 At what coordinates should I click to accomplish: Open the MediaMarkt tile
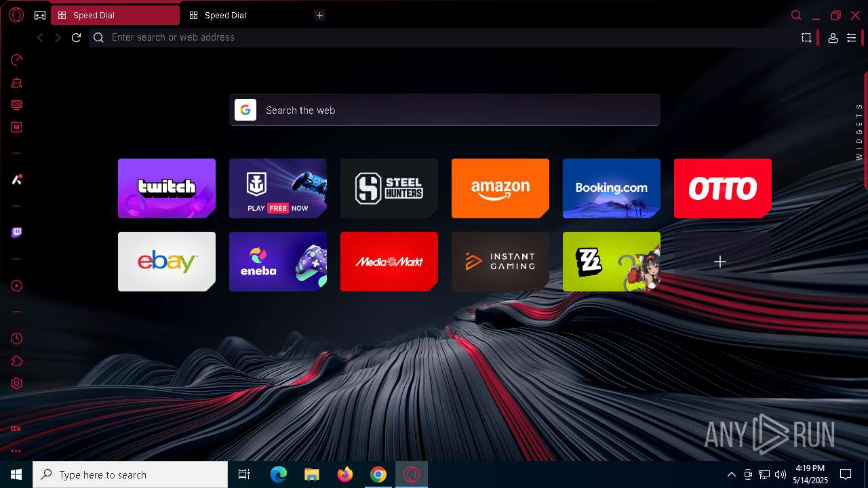pyautogui.click(x=389, y=262)
